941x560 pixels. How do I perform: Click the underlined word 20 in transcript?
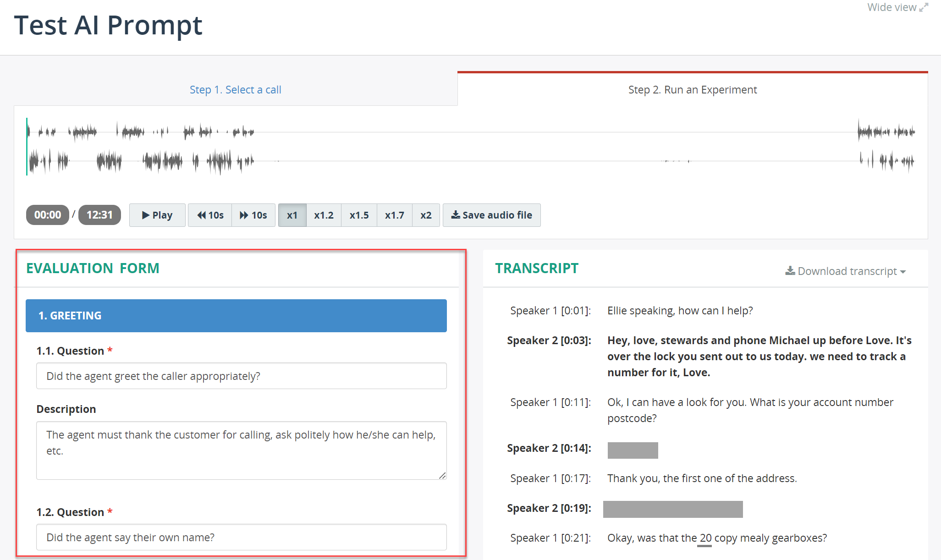coord(705,538)
